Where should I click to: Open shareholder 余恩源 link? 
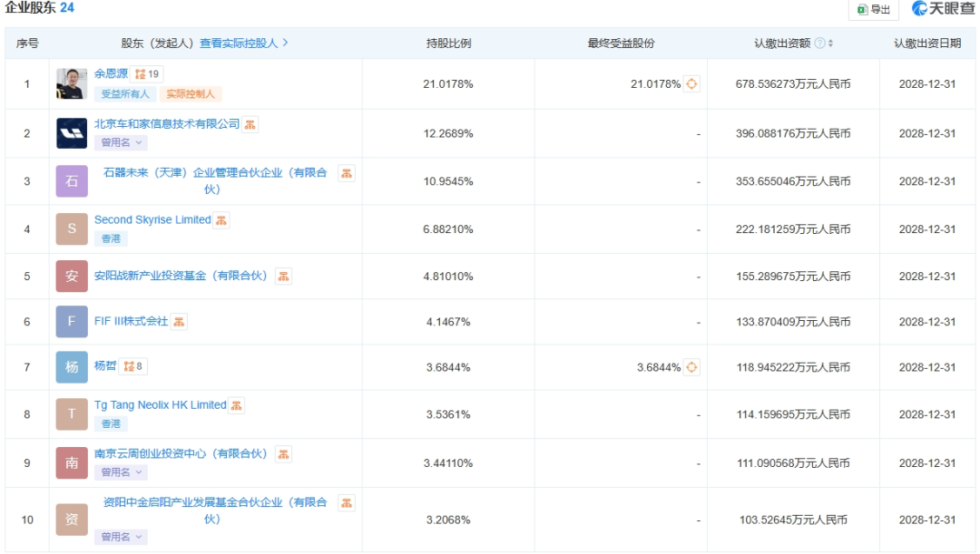tap(111, 73)
